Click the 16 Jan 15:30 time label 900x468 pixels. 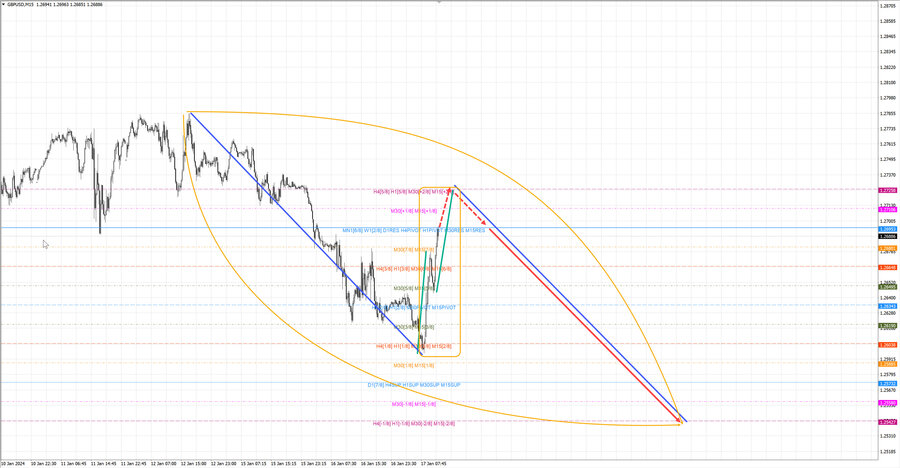[x=374, y=463]
